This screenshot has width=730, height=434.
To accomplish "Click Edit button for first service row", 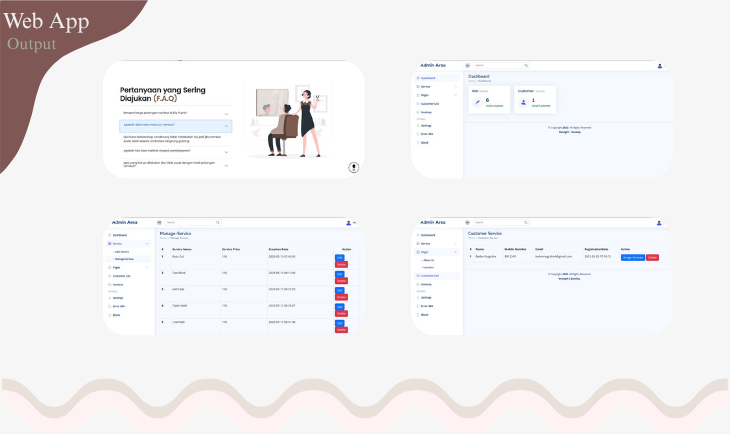I will (x=339, y=258).
